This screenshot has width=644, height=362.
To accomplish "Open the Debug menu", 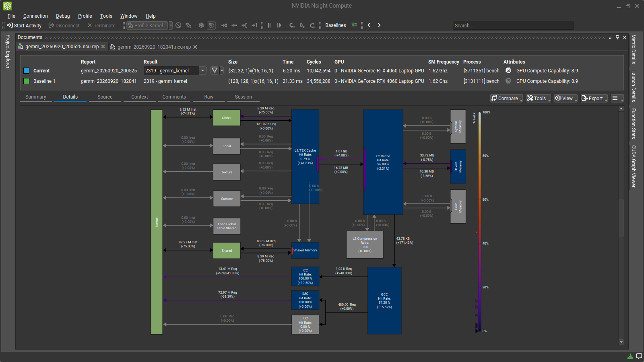I will click(63, 16).
